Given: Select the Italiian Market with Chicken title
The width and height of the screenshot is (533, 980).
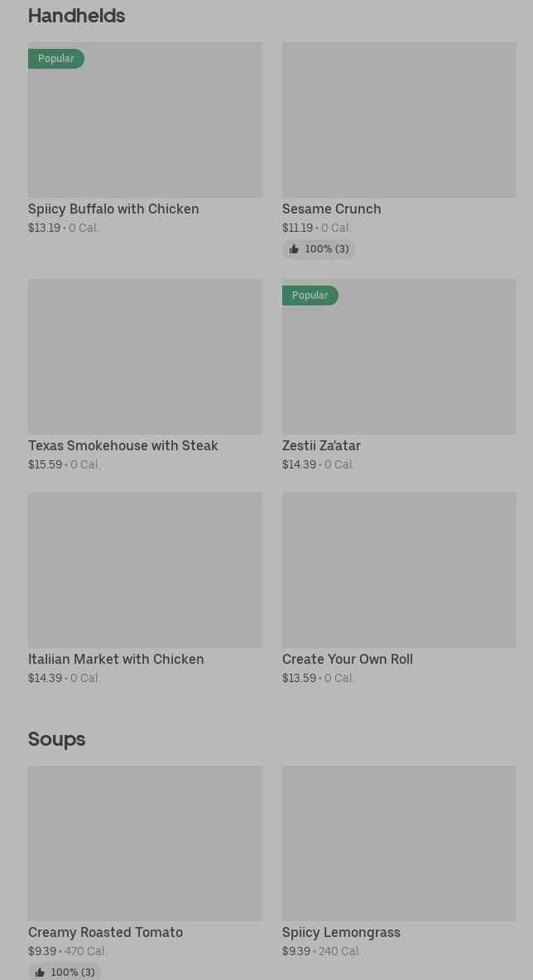Looking at the screenshot, I should tap(116, 660).
